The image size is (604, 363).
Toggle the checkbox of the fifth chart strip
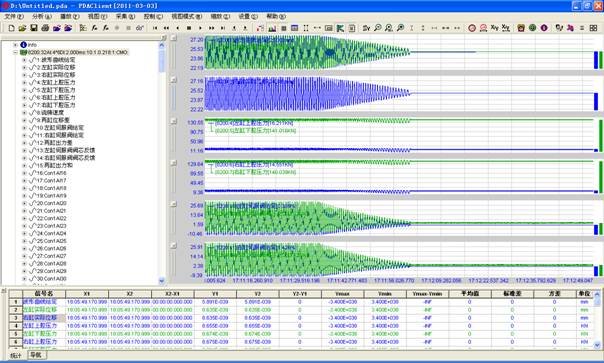pos(174,204)
